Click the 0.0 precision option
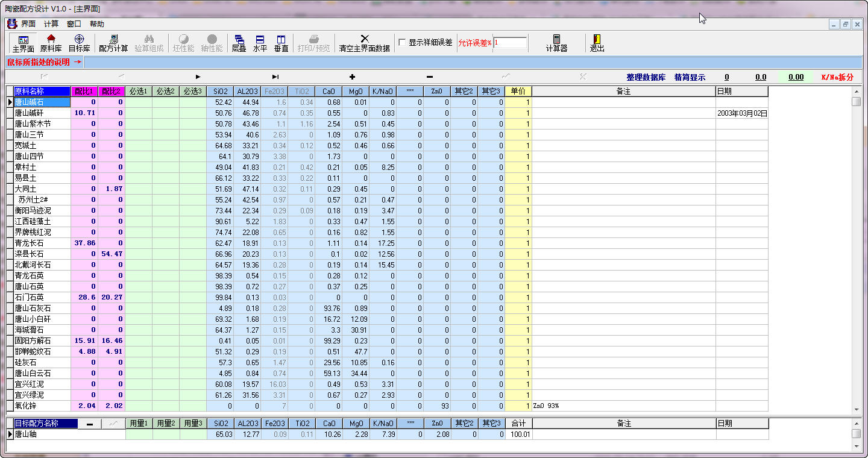This screenshot has height=458, width=868. click(761, 77)
